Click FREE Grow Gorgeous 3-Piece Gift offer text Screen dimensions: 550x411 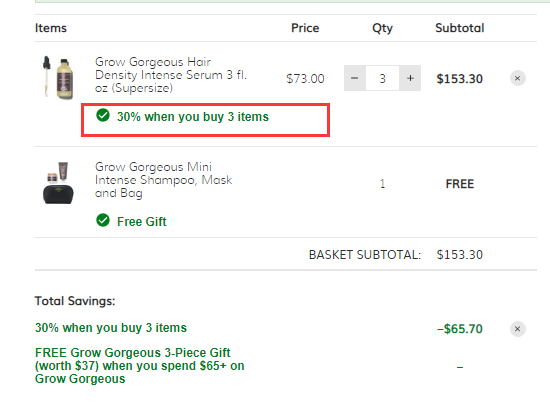pos(140,366)
